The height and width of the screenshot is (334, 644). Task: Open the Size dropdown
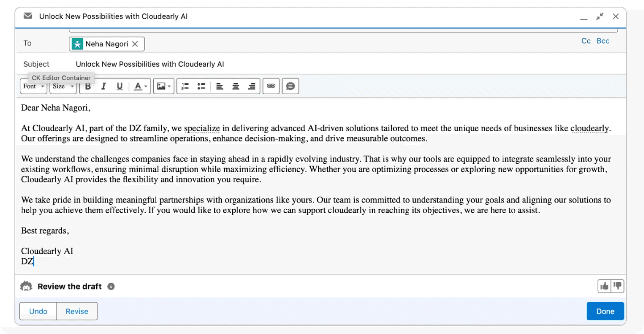tap(63, 86)
